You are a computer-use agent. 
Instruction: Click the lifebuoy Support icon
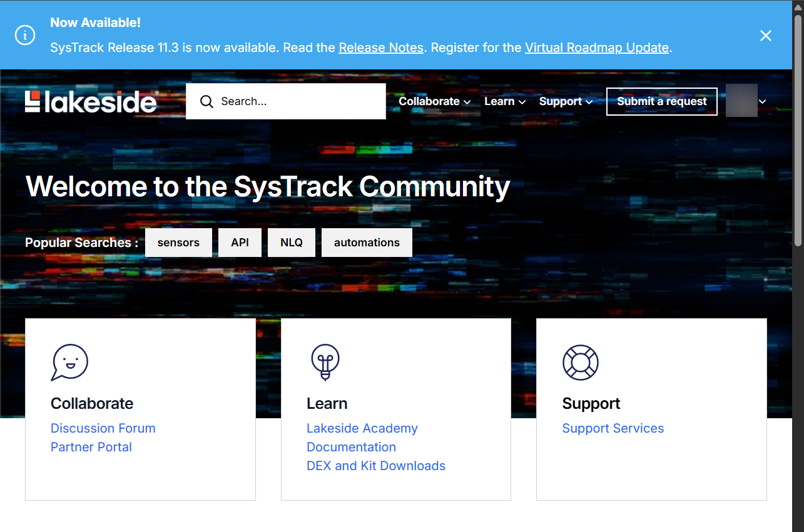[x=581, y=362]
